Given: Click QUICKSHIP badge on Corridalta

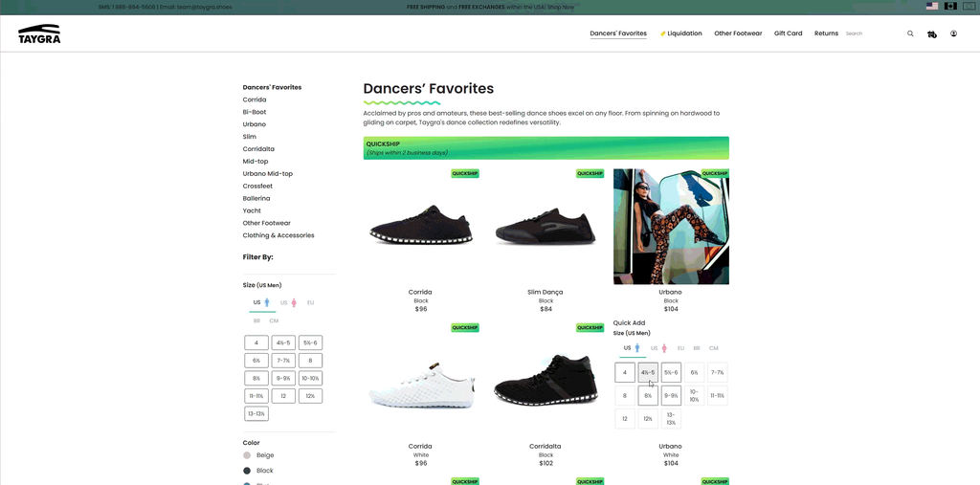Looking at the screenshot, I should coord(590,328).
